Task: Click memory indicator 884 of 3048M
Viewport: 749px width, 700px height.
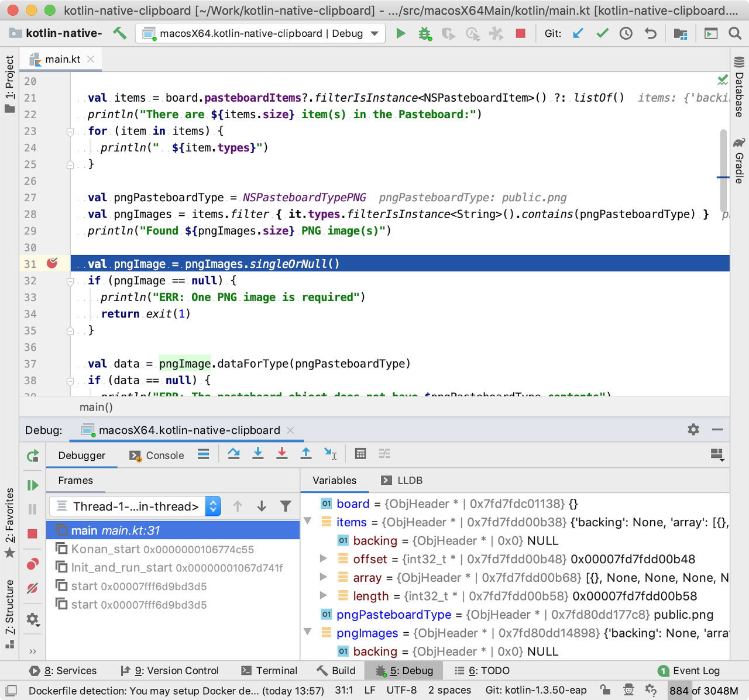Action: [704, 691]
